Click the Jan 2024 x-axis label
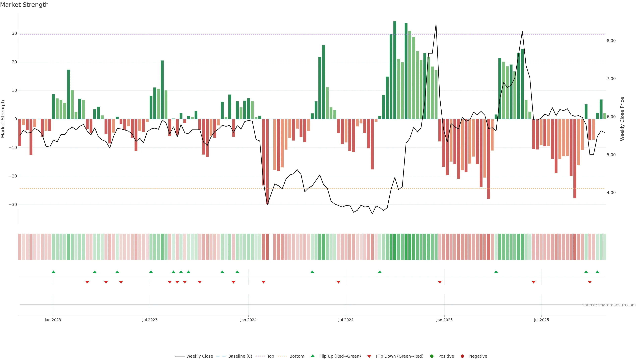Viewport: 644px width, 362px height. pos(248,320)
